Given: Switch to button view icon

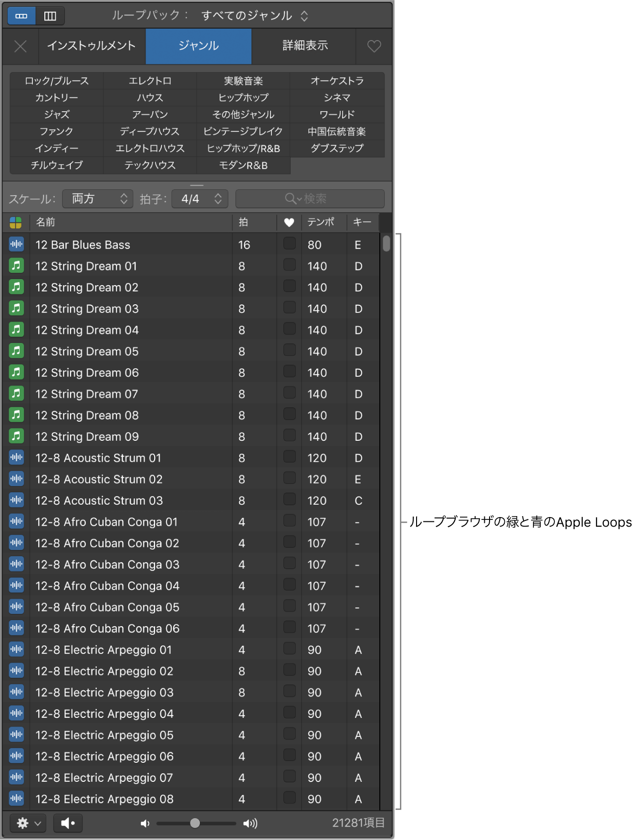Looking at the screenshot, I should coord(21,16).
